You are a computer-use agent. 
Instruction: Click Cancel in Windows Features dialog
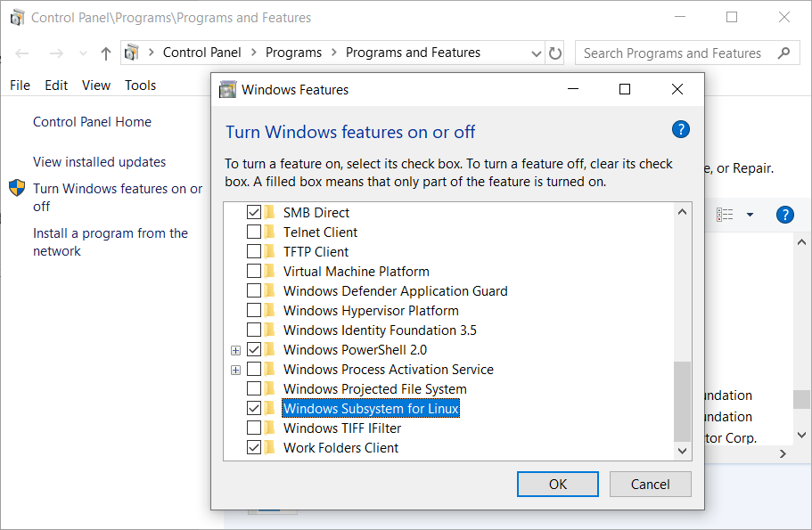(x=651, y=484)
